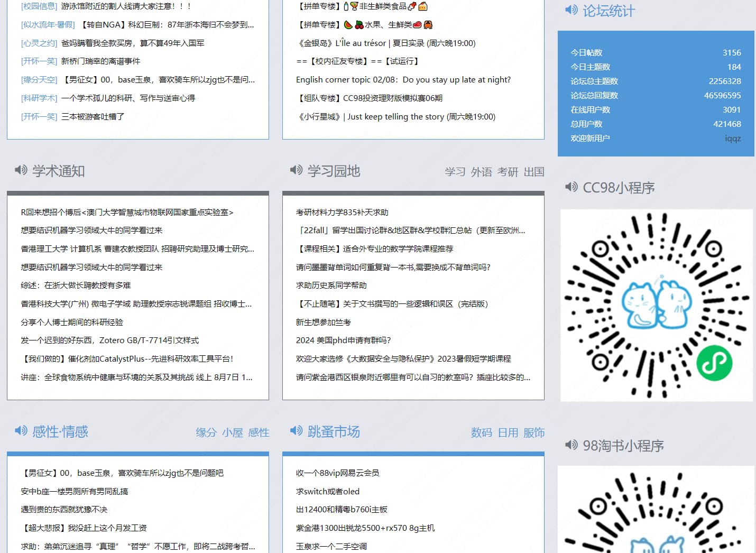756x553 pixels.
Task: Go to the 外语 sub-board
Action: (x=481, y=172)
